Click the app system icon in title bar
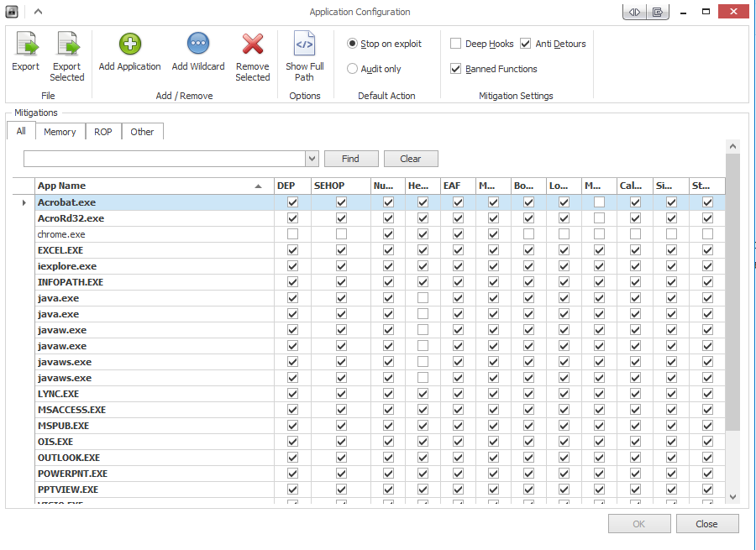Screen dimensions: 756x550 tap(12, 12)
